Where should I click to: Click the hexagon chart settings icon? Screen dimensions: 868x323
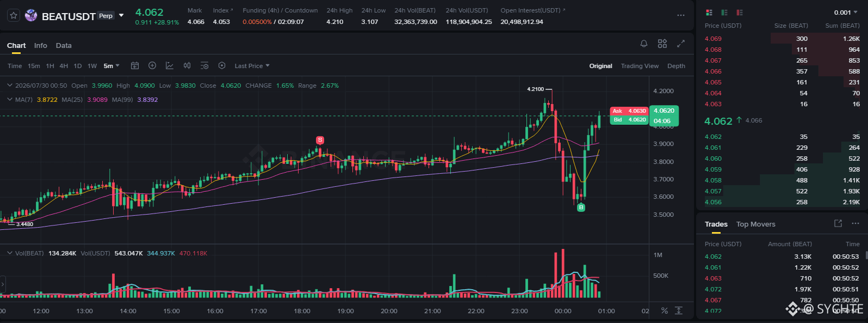[x=222, y=65]
